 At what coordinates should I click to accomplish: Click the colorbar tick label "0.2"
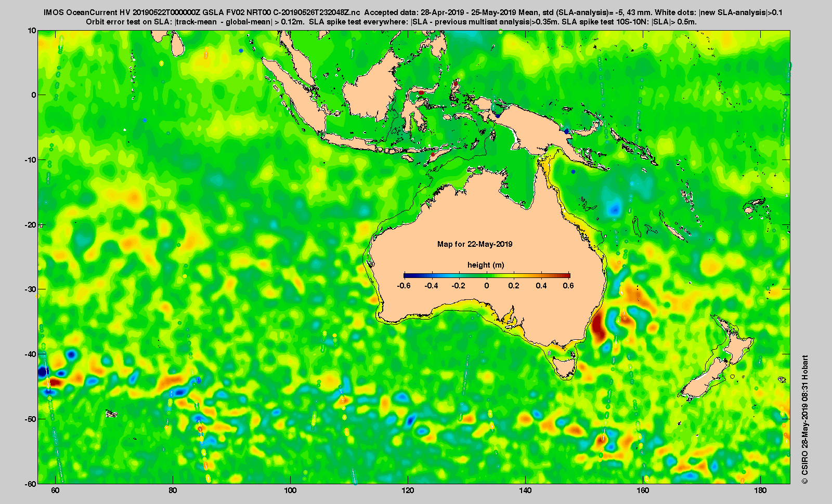(514, 286)
